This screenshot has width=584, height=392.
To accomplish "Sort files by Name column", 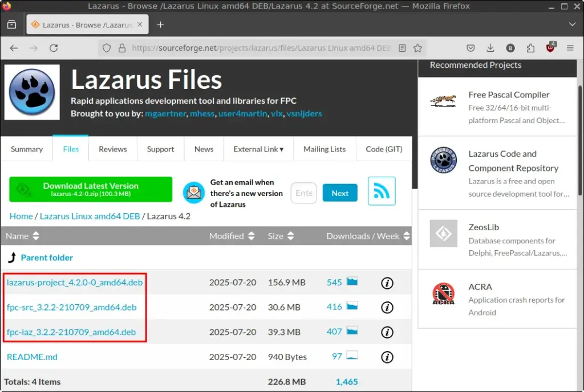I will (x=22, y=236).
